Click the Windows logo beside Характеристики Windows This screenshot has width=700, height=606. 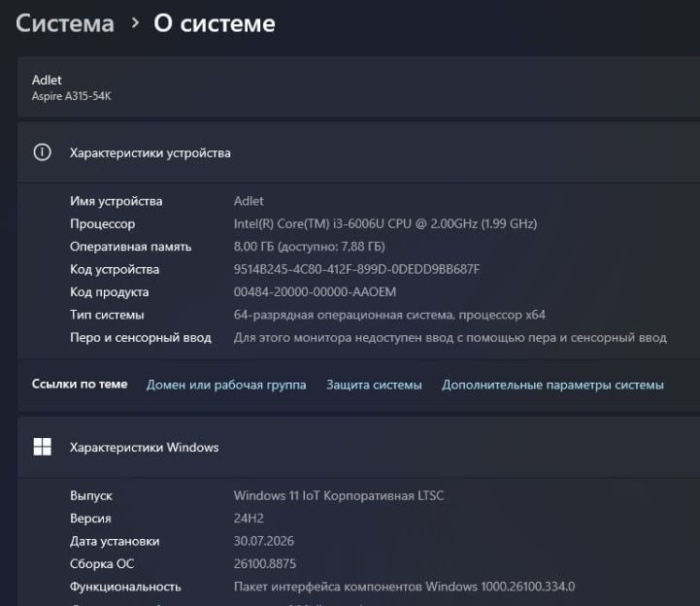pyautogui.click(x=43, y=447)
